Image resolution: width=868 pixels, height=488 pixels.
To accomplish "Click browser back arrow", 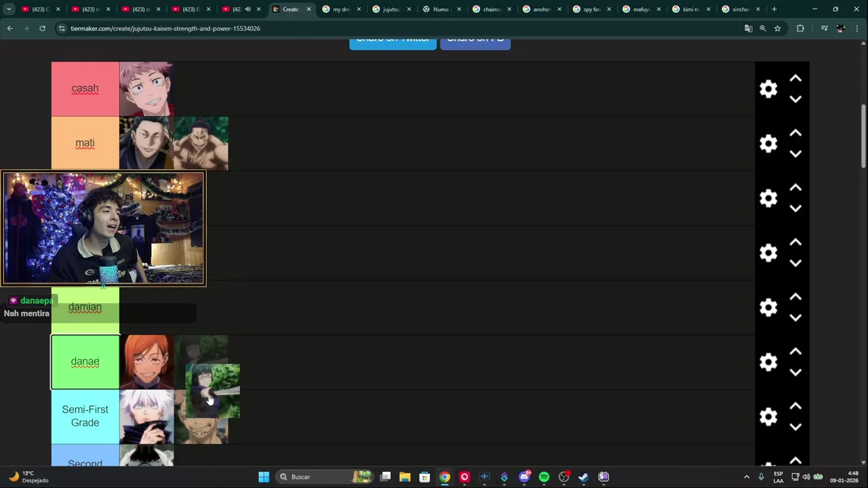I will point(9,28).
